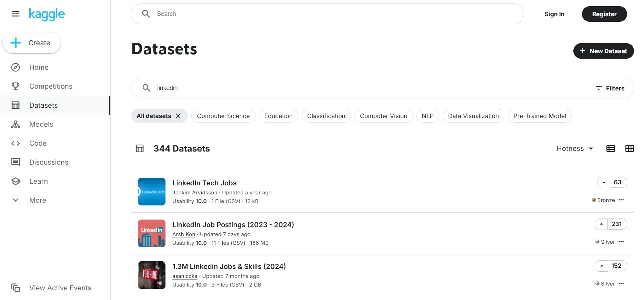The width and height of the screenshot is (644, 300).
Task: Switch to list view layout
Action: [611, 148]
